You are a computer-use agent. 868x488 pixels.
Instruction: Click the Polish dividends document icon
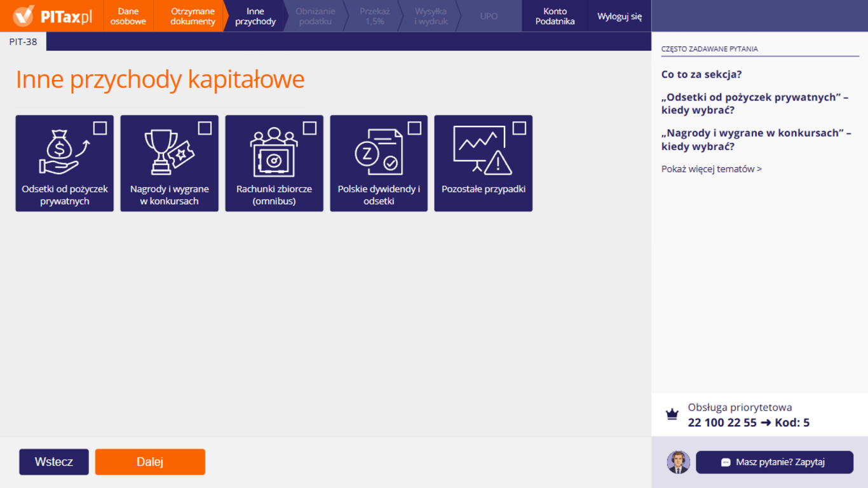[378, 152]
